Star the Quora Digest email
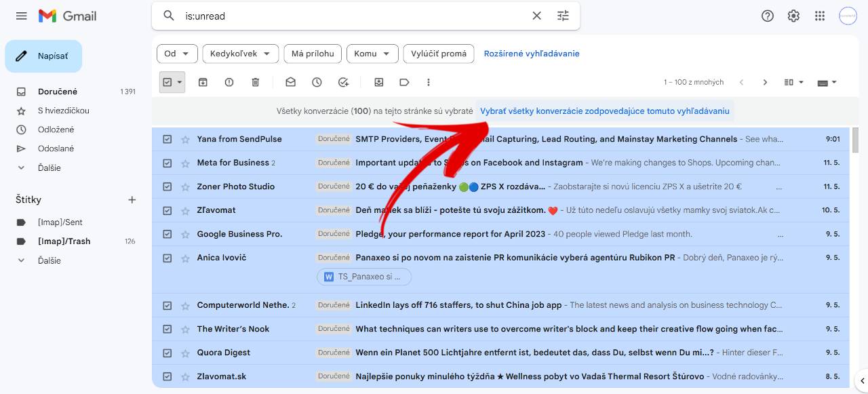 click(185, 353)
